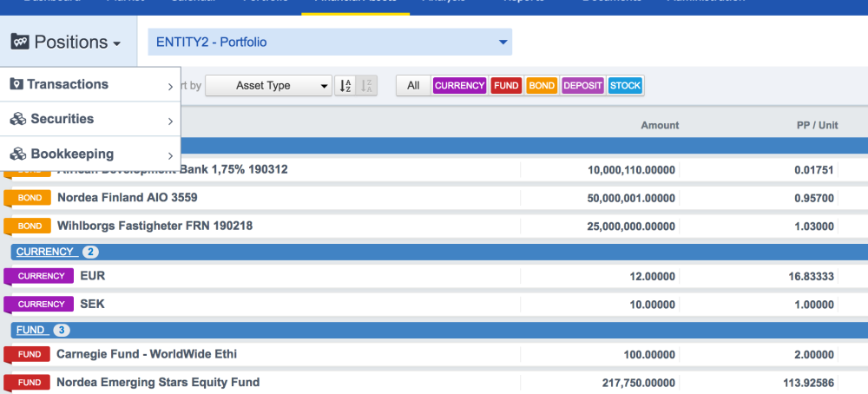Image resolution: width=868 pixels, height=394 pixels.
Task: Filter by CURRENCY asset type
Action: [459, 86]
